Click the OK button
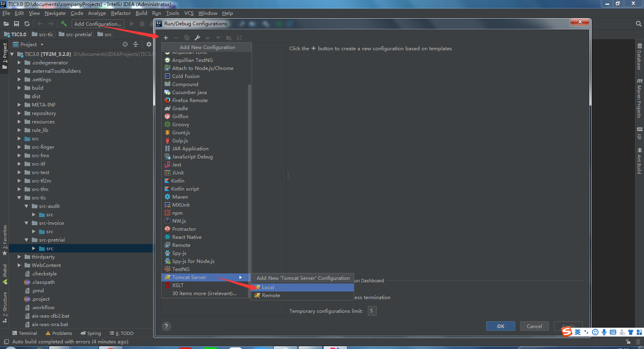644x349 pixels. [x=500, y=326]
